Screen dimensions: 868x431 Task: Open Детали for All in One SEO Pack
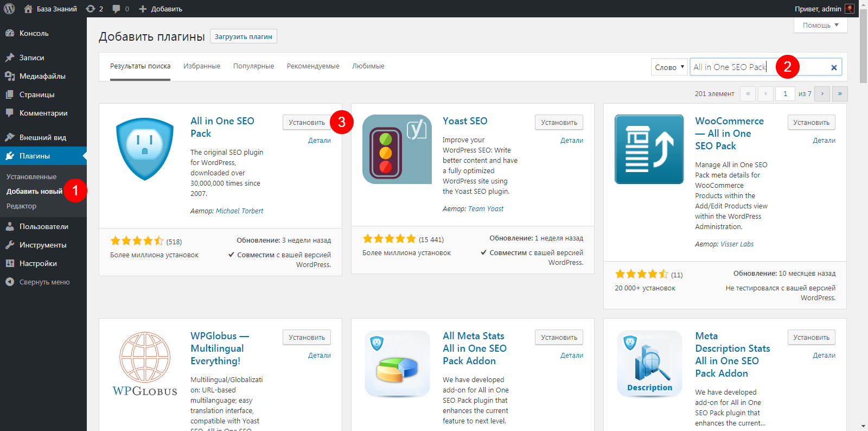point(320,141)
